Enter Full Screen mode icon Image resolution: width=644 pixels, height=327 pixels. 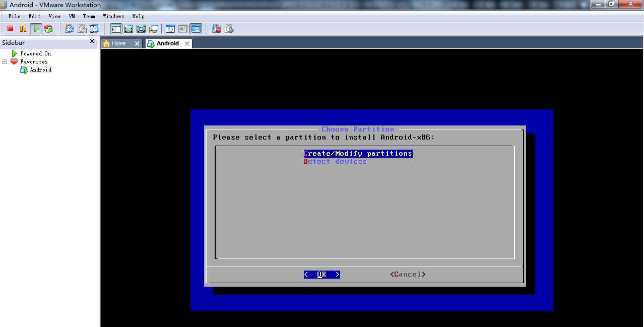pos(141,29)
